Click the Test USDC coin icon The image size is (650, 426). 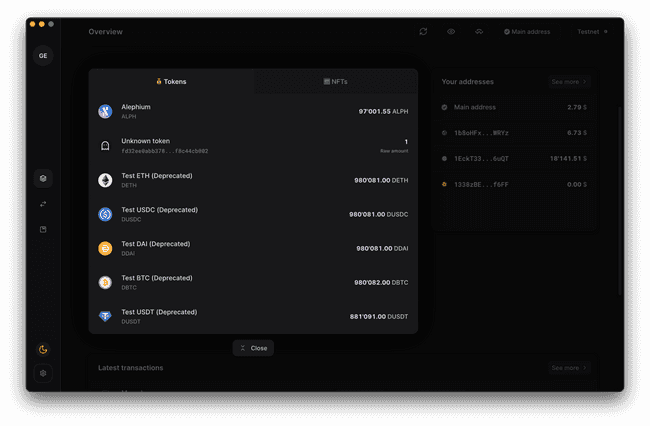[105, 214]
